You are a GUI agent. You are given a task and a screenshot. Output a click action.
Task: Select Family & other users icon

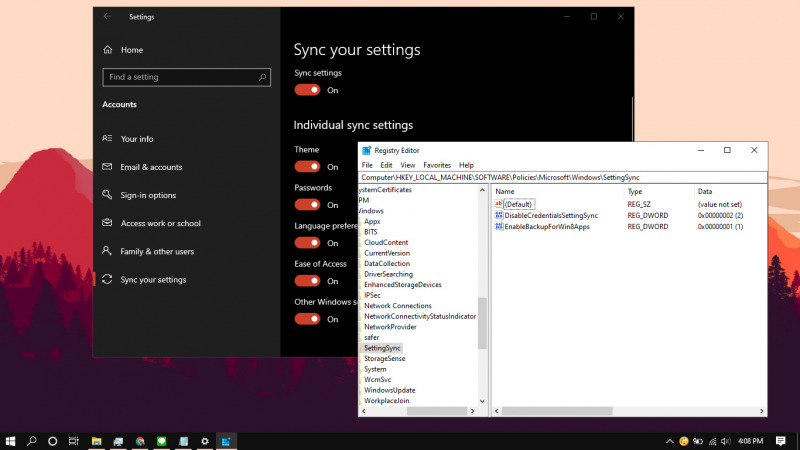pyautogui.click(x=107, y=251)
